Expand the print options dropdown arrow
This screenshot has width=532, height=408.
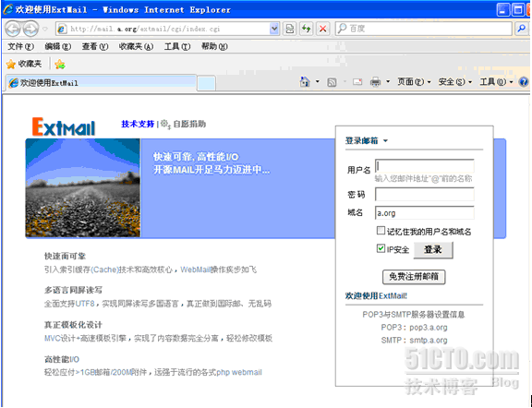tap(388, 82)
